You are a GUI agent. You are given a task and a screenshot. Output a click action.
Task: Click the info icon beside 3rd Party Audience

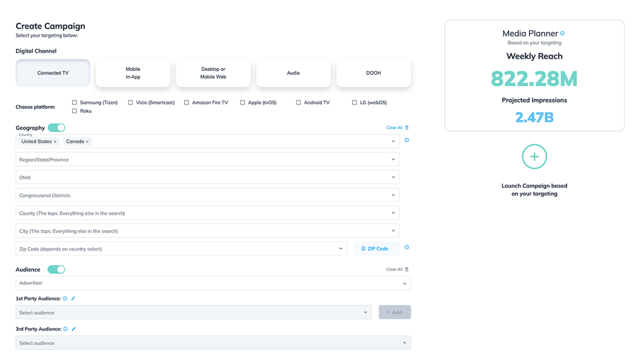point(65,329)
